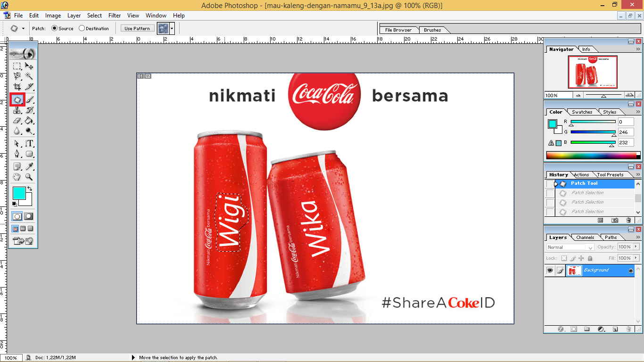Select the Notes tool
This screenshot has height=362, width=644.
pyautogui.click(x=17, y=166)
